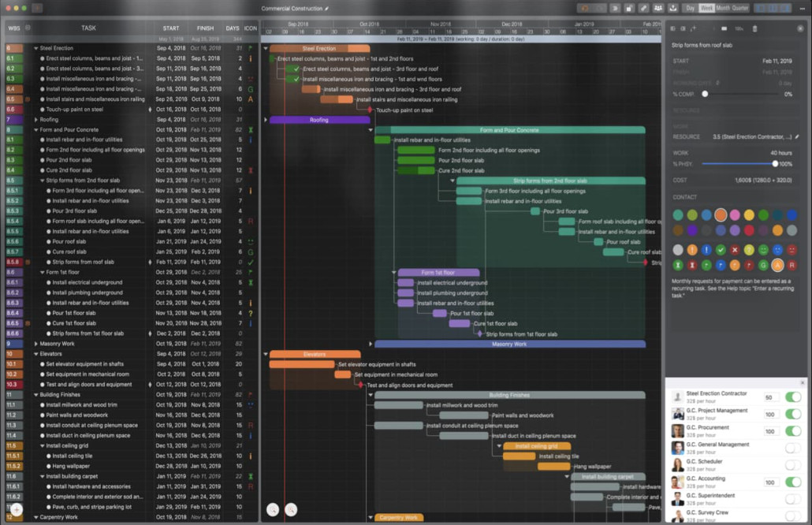The width and height of the screenshot is (812, 525).
Task: Enable G.C. Survey Crew toggle
Action: tap(793, 516)
